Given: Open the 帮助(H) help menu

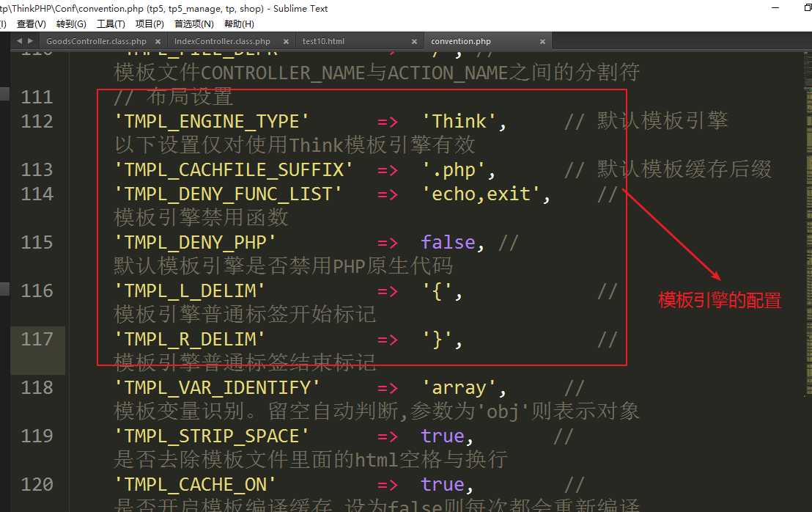Looking at the screenshot, I should pos(239,24).
